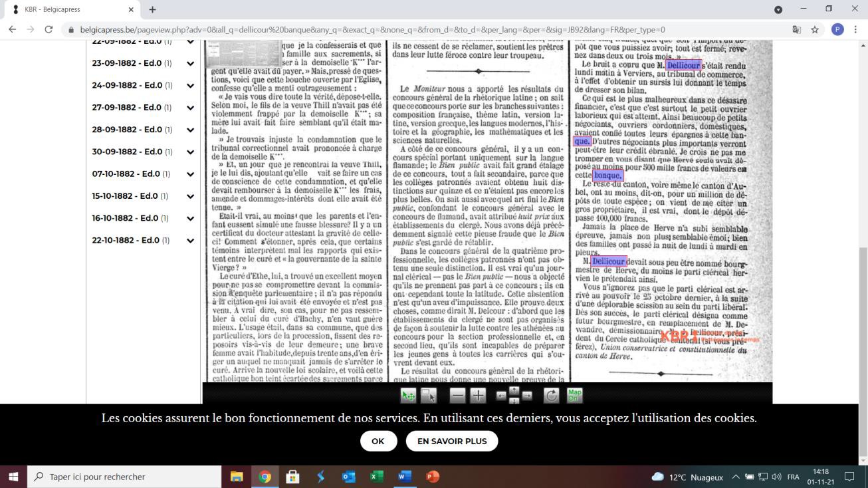Toggle the Map On overview button
The width and height of the screenshot is (868, 488).
(574, 396)
